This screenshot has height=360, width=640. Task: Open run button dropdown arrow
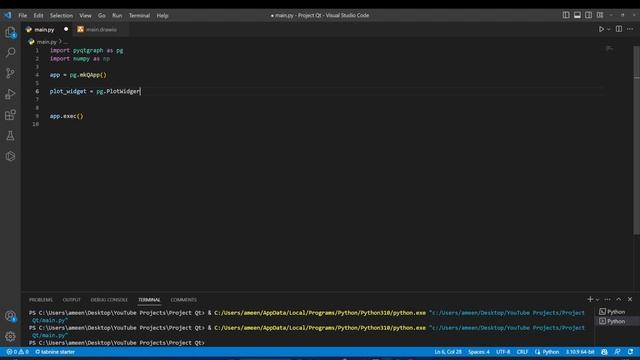click(609, 29)
